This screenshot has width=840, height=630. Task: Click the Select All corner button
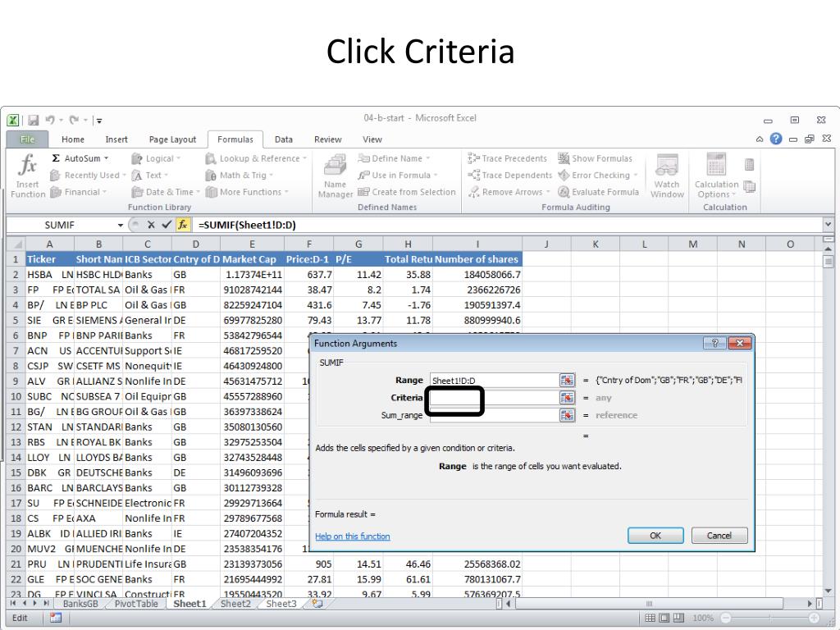(16, 244)
